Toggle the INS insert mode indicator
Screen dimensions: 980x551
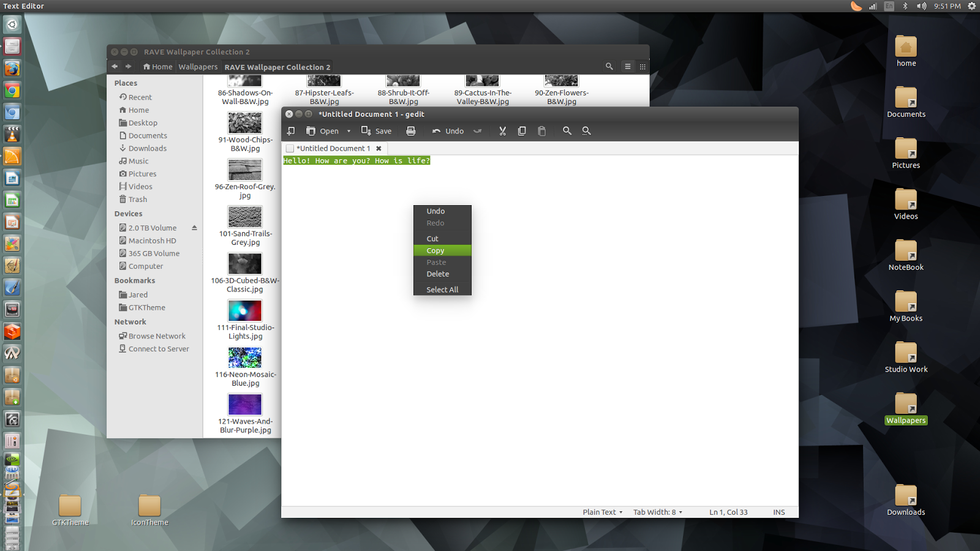coord(779,512)
